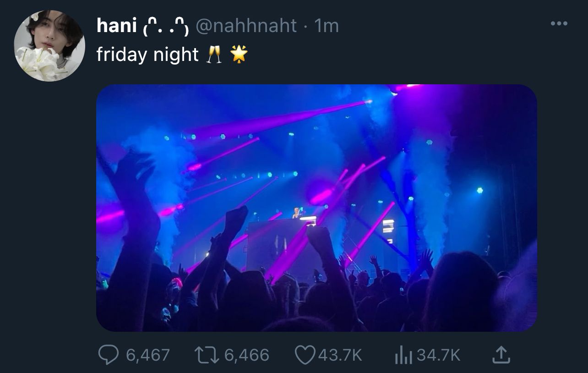Open the tweet via the 1m timestamp
The width and height of the screenshot is (588, 373).
(327, 26)
